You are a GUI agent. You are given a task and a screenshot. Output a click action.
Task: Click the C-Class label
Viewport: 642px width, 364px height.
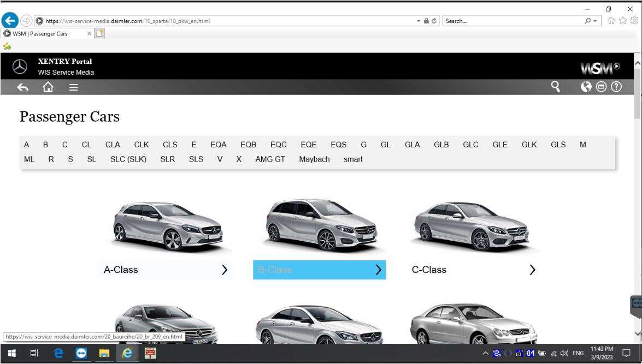point(429,270)
